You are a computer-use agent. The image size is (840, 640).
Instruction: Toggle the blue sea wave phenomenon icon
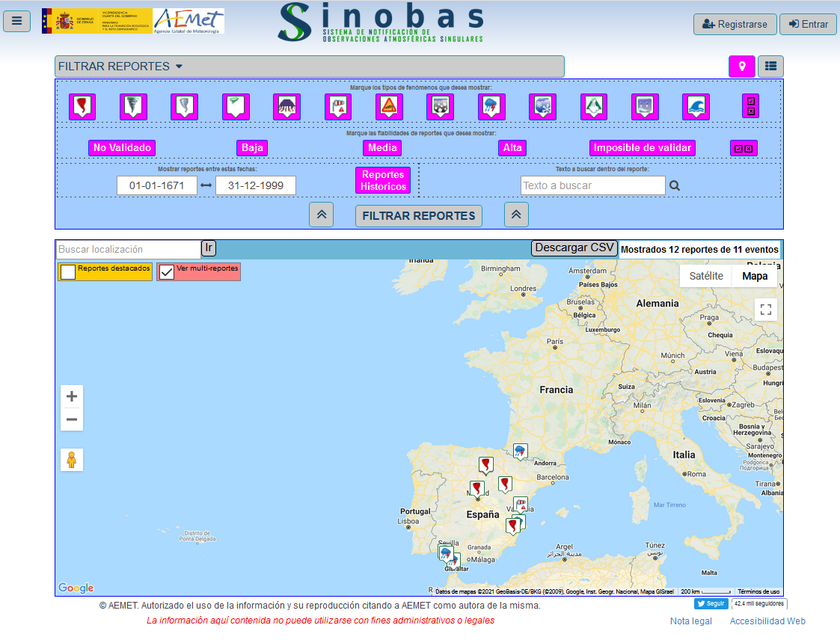[x=696, y=107]
